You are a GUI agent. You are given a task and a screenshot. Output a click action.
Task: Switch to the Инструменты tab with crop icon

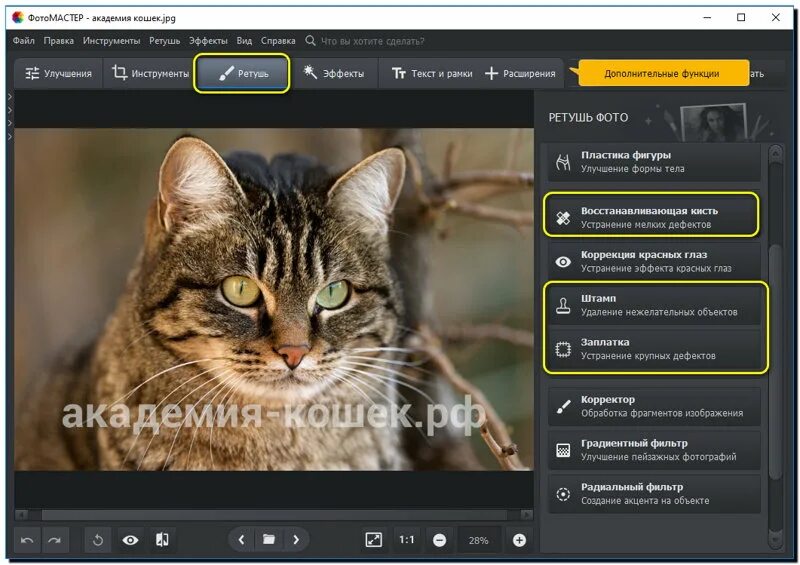click(x=150, y=73)
